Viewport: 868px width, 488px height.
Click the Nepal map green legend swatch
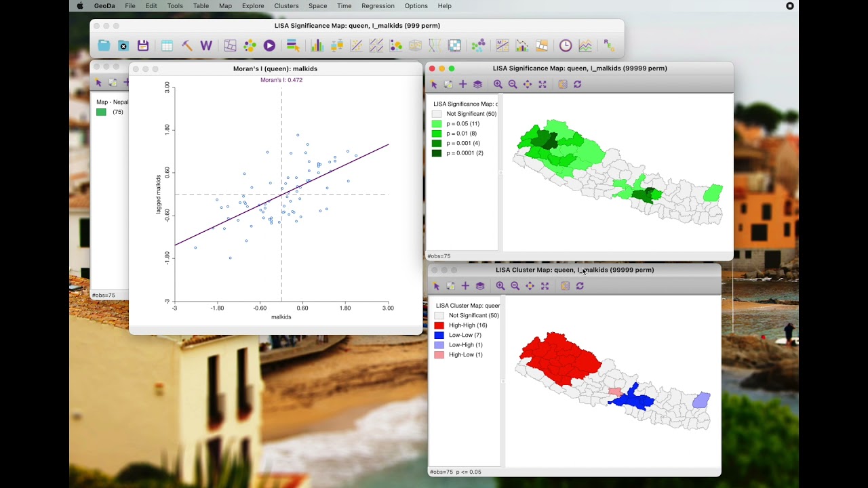pos(101,112)
